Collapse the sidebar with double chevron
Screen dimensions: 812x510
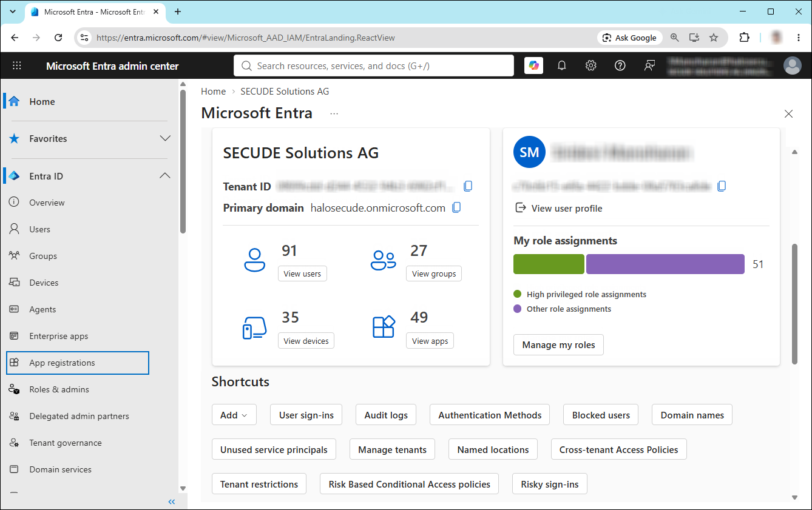pos(172,502)
